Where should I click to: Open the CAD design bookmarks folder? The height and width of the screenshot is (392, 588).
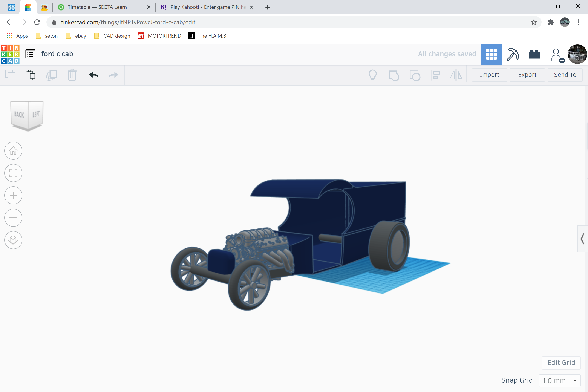click(x=112, y=36)
